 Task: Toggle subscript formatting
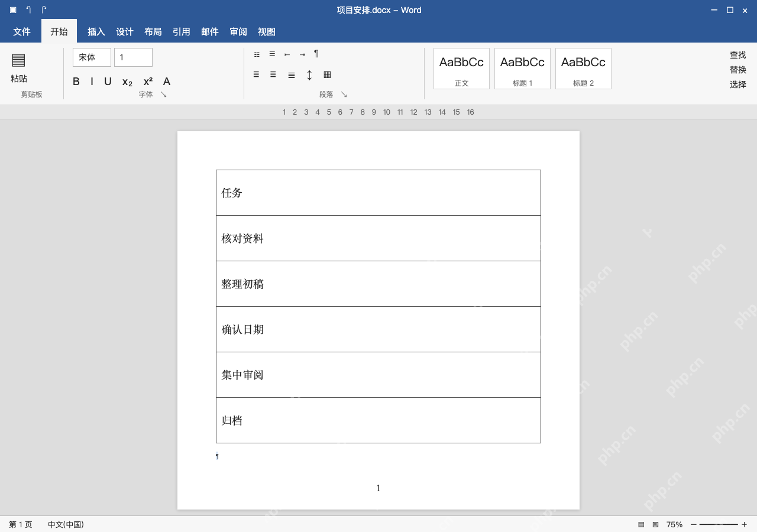[x=128, y=82]
